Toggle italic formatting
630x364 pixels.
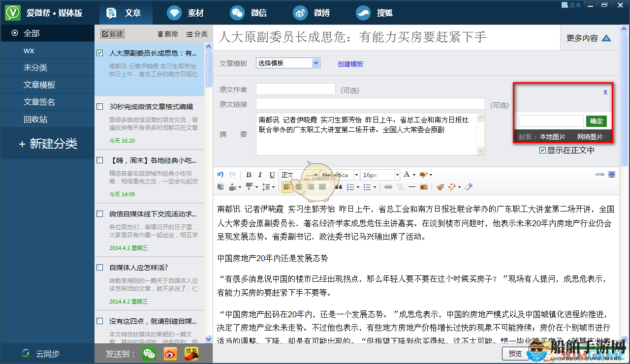point(260,175)
